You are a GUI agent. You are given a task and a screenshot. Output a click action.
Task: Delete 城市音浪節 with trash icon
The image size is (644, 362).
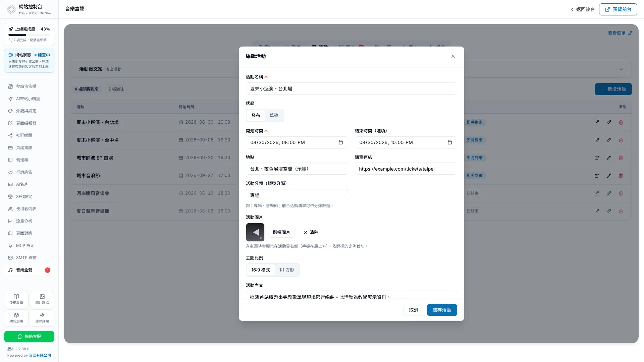pos(621,176)
